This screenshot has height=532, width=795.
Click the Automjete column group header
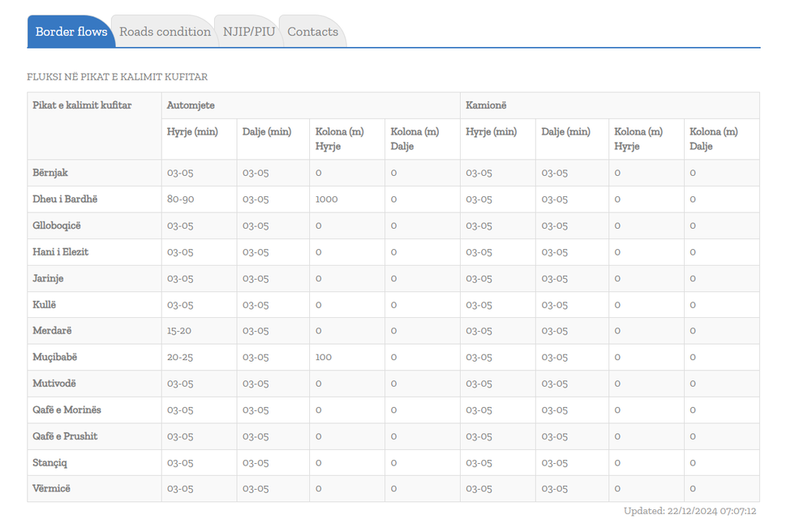191,105
